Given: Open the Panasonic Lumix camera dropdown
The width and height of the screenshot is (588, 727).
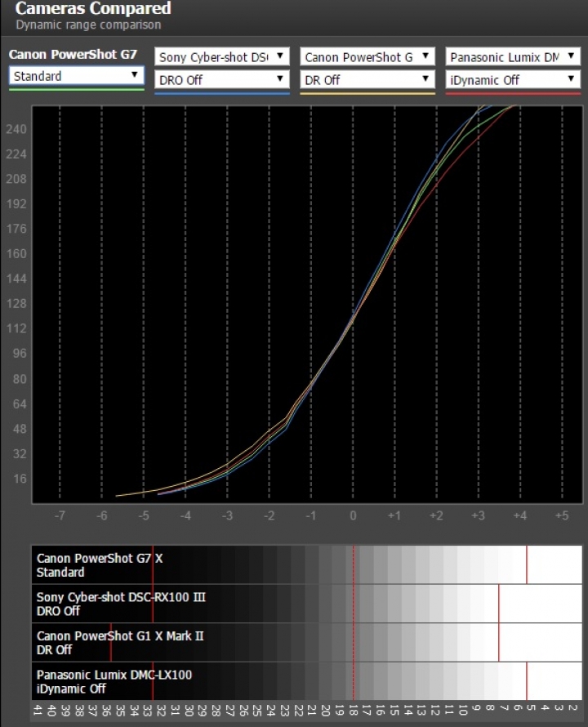Looking at the screenshot, I should pos(513,57).
